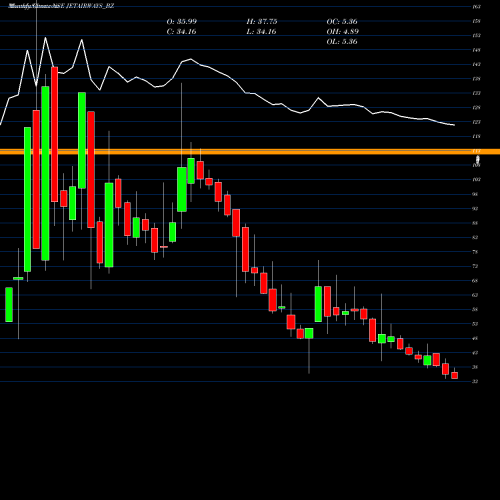Viewport: 500px width, 500px height.
Task: Click the high value 'H: 37.75'
Action: [x=262, y=21]
